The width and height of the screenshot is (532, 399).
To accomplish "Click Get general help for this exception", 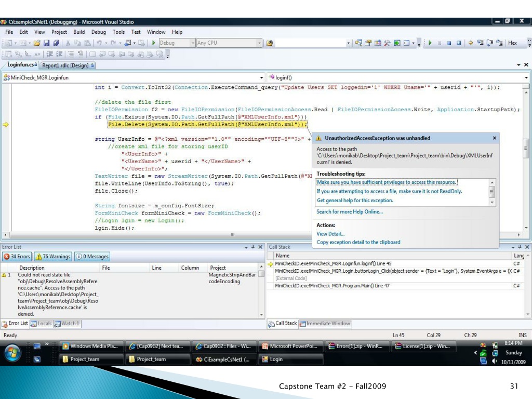I will click(355, 201).
